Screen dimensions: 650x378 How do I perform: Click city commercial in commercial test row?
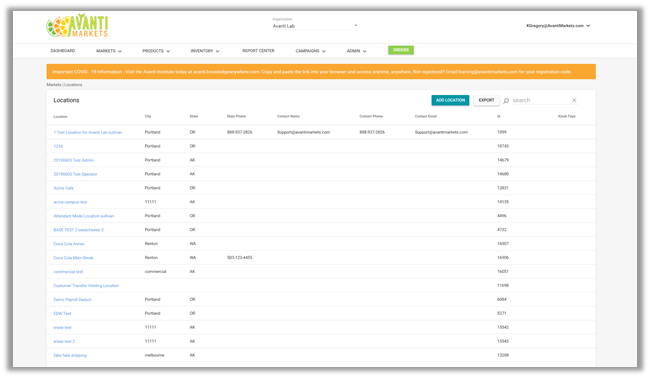pyautogui.click(x=155, y=272)
